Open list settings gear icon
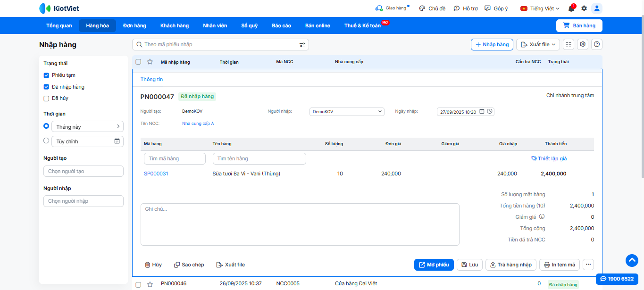The height and width of the screenshot is (290, 644). point(583,44)
